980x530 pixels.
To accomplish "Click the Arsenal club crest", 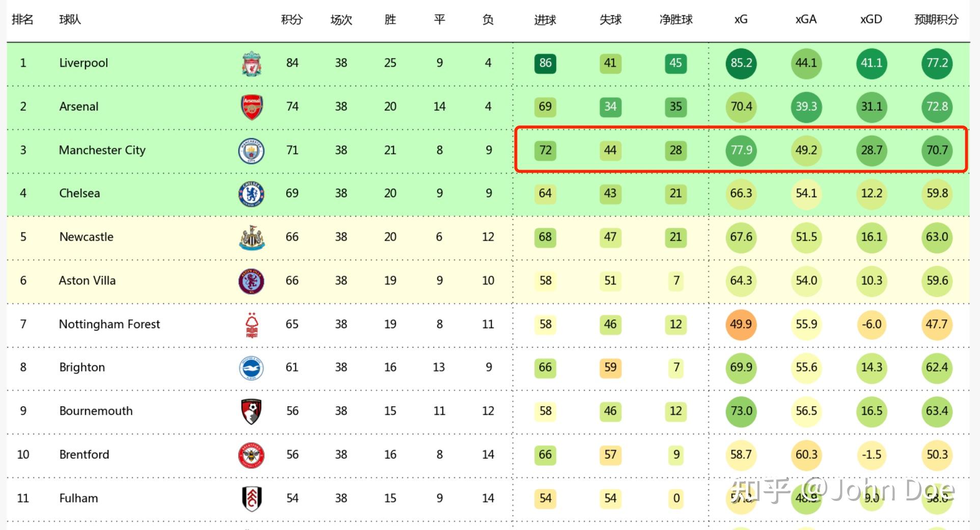I will 251,107.
